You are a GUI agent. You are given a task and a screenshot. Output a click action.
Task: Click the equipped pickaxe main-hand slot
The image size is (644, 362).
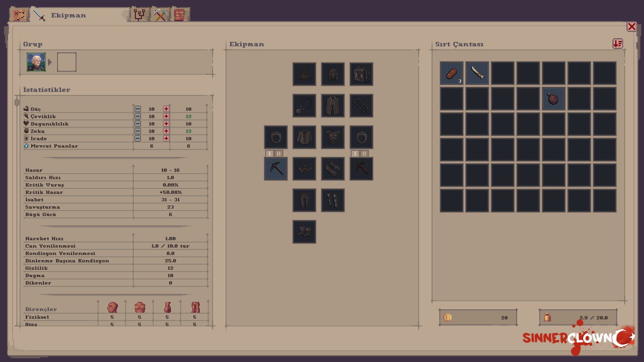[x=276, y=169]
